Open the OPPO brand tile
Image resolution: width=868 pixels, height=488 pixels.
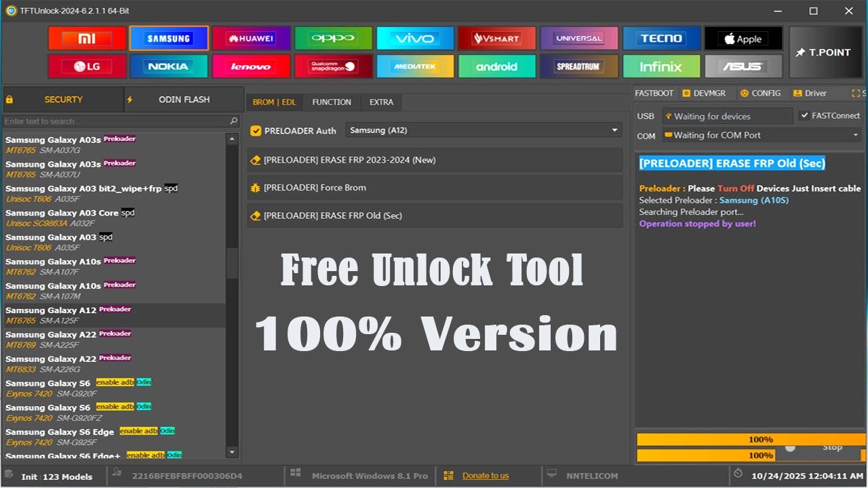click(x=333, y=38)
